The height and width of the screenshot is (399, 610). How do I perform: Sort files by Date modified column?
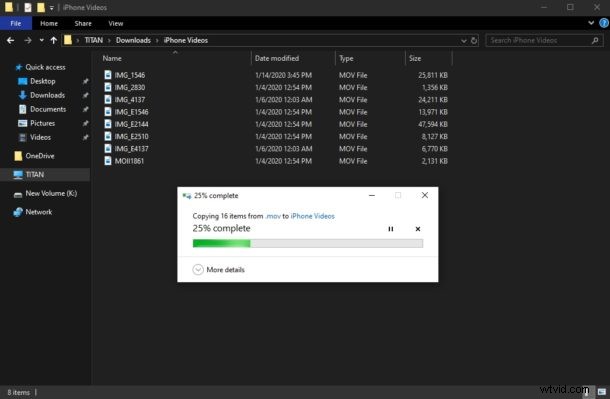[x=277, y=58]
